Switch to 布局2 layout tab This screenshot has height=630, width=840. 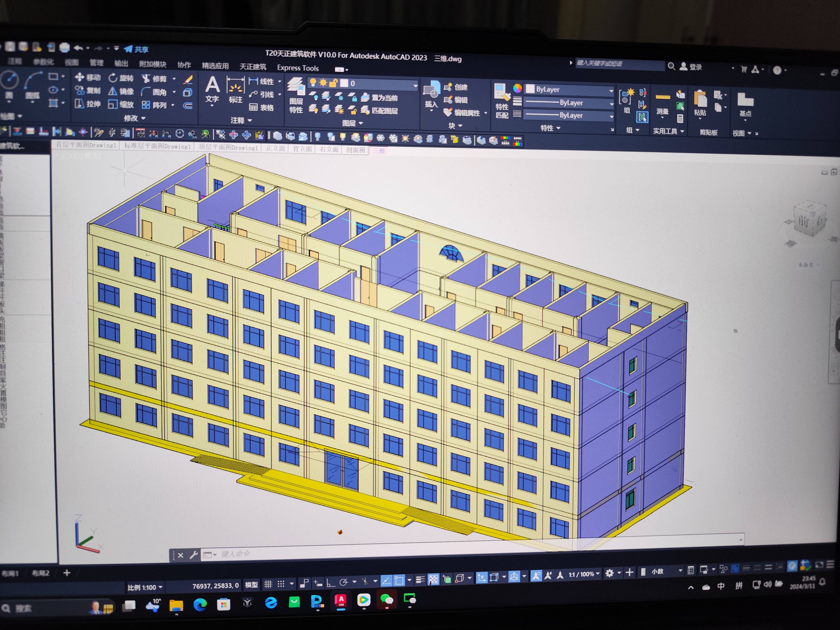41,573
